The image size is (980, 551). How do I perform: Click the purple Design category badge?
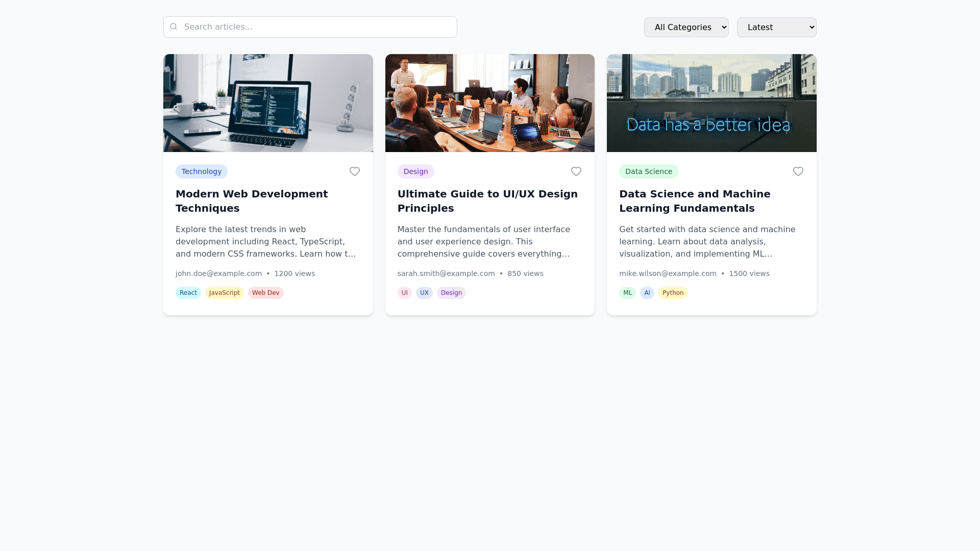point(415,171)
